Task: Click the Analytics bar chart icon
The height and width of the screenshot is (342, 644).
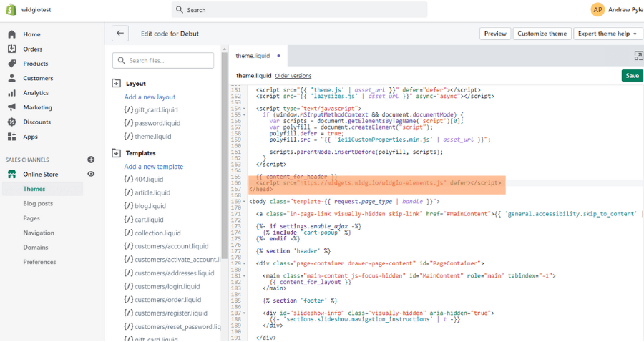Action: pos(12,93)
